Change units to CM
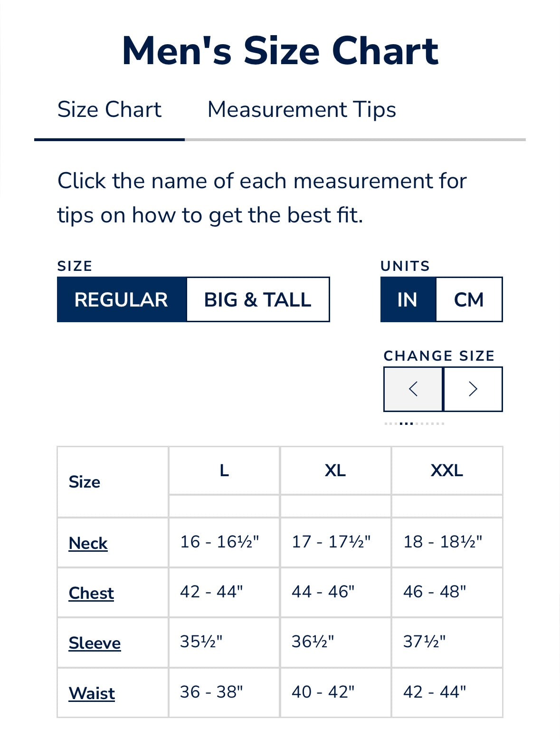Image resolution: width=560 pixels, height=739 pixels. tap(469, 299)
